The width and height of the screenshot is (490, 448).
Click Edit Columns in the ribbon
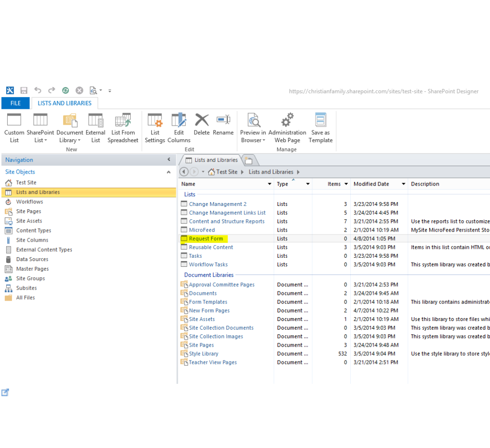pos(179,128)
